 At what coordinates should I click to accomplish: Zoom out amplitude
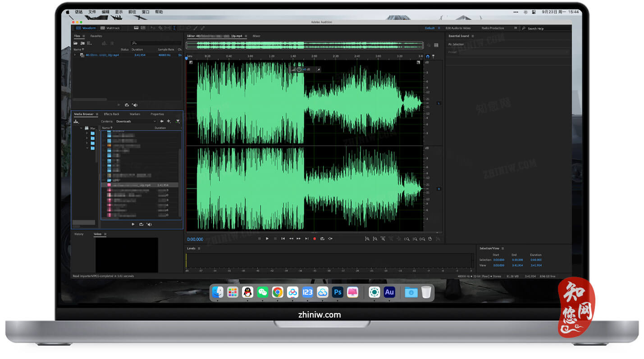pos(375,239)
